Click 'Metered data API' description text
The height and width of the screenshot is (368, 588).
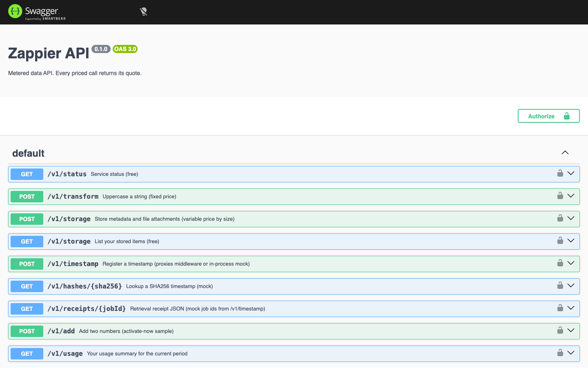[75, 73]
